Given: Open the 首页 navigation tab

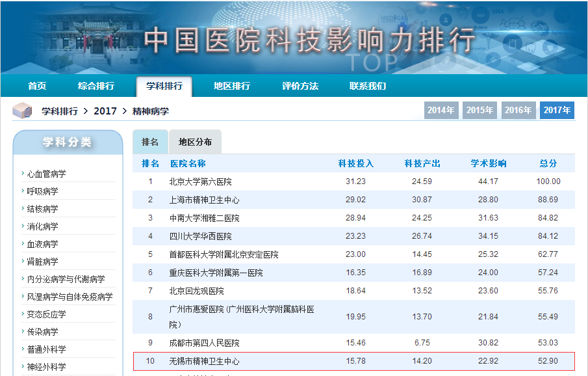Looking at the screenshot, I should pyautogui.click(x=37, y=86).
